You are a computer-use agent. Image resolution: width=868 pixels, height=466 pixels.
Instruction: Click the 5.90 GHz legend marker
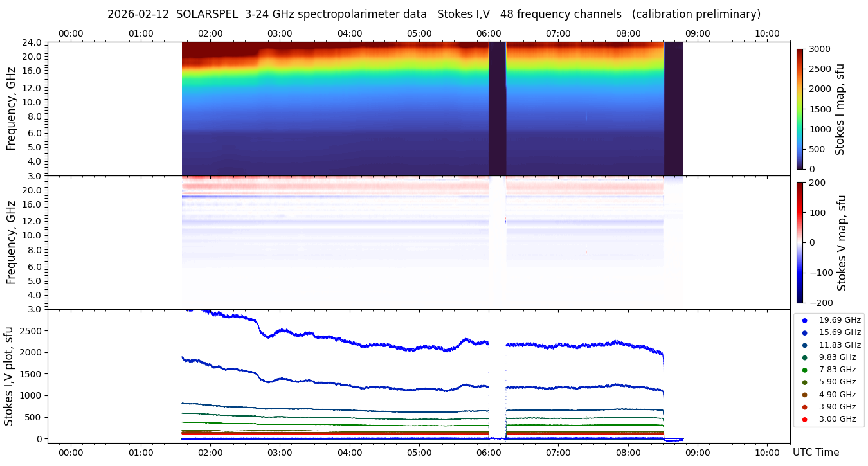click(x=804, y=382)
